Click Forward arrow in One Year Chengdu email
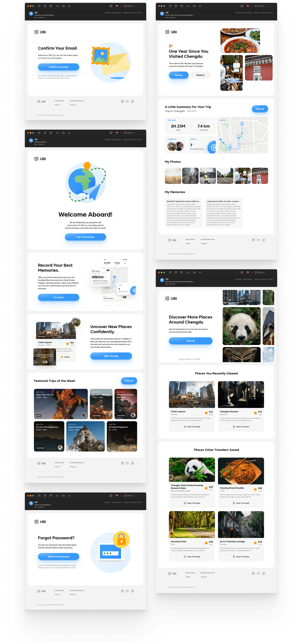This screenshot has width=302, height=644. click(x=200, y=6)
